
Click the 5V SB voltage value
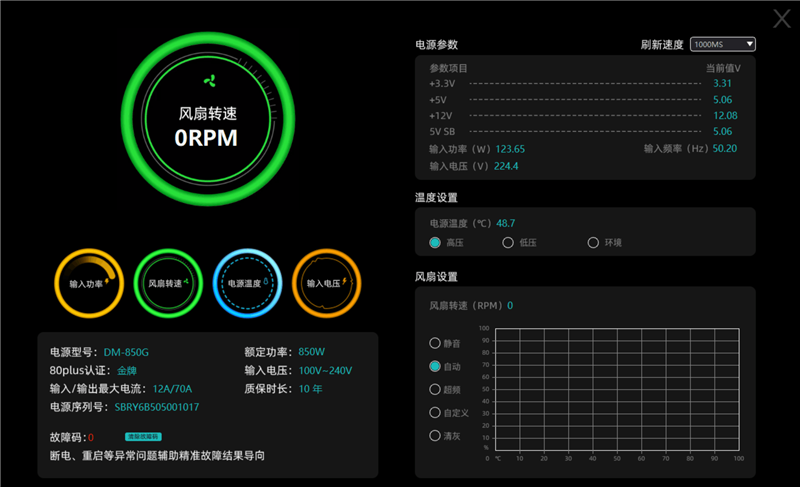[x=722, y=132]
